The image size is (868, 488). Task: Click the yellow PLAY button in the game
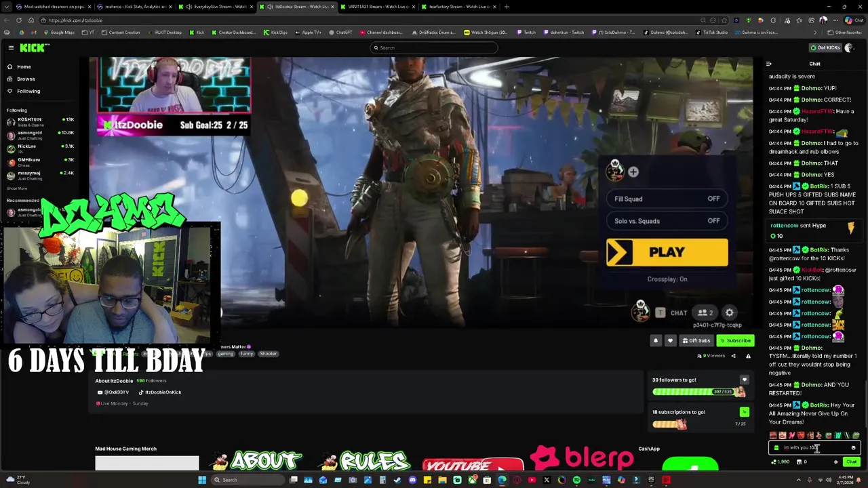(x=667, y=252)
